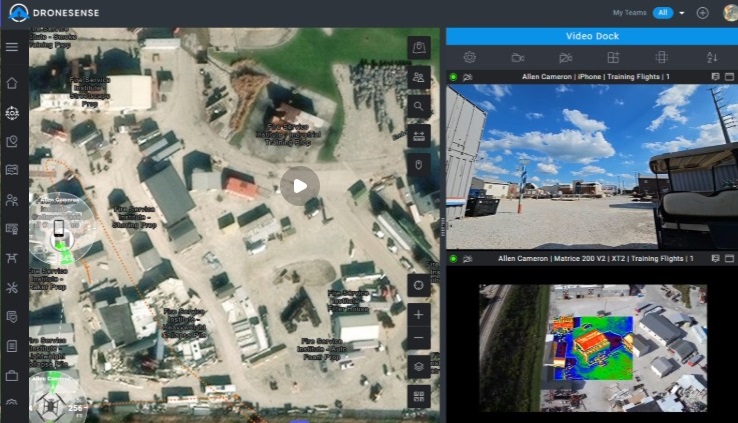The height and width of the screenshot is (423, 738).
Task: Open the All teams dropdown arrow
Action: click(682, 13)
